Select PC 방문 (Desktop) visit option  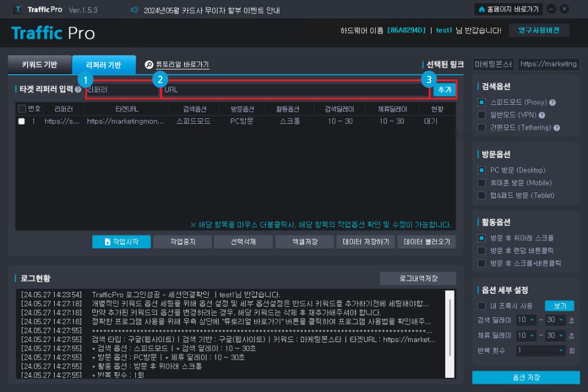482,170
